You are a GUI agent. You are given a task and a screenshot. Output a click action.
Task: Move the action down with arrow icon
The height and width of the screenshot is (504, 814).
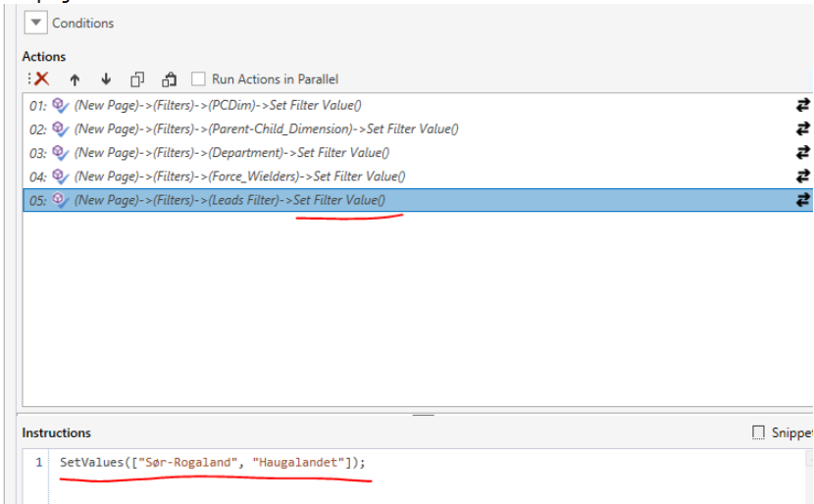pos(105,79)
